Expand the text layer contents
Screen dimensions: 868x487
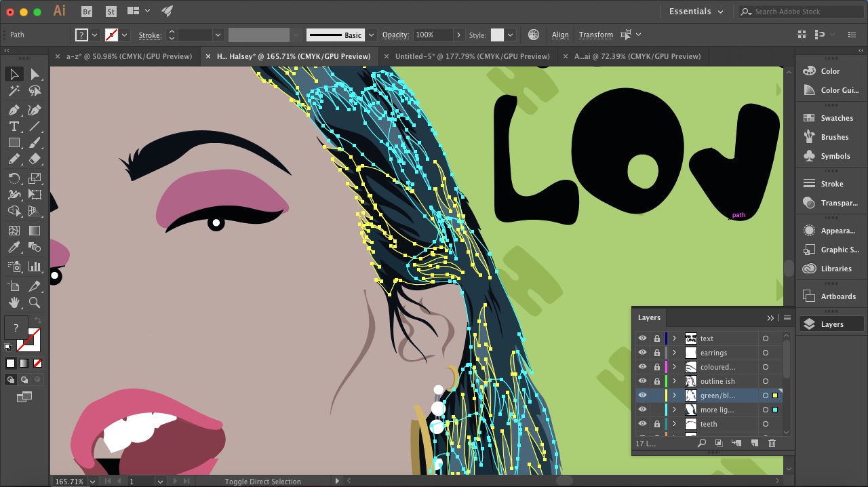tap(674, 338)
